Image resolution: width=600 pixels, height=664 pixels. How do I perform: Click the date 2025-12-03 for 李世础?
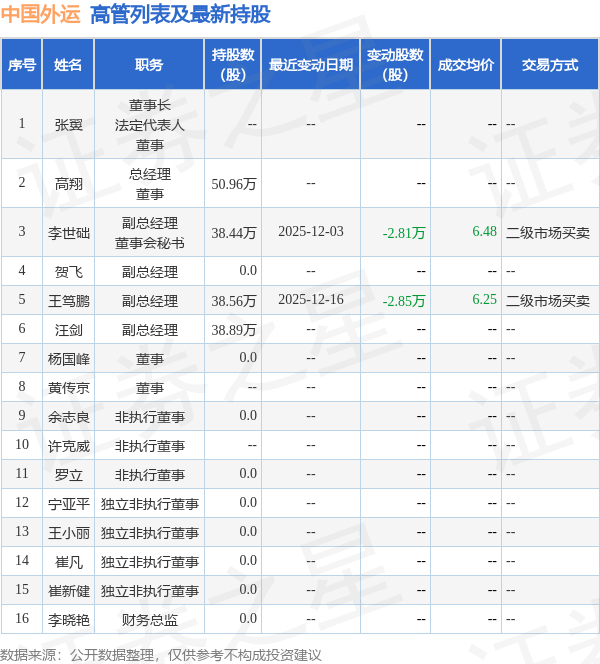pyautogui.click(x=311, y=232)
